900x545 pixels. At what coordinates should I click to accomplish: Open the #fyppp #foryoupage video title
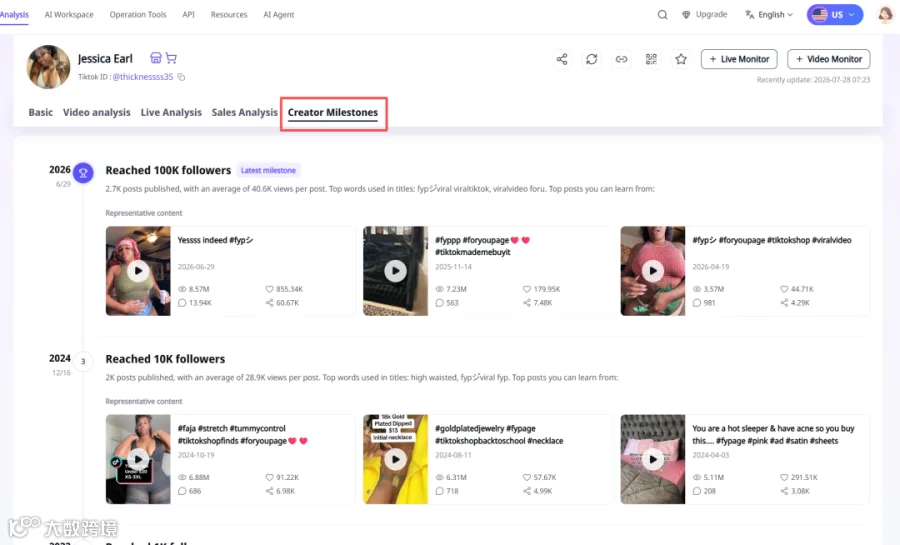coord(482,246)
